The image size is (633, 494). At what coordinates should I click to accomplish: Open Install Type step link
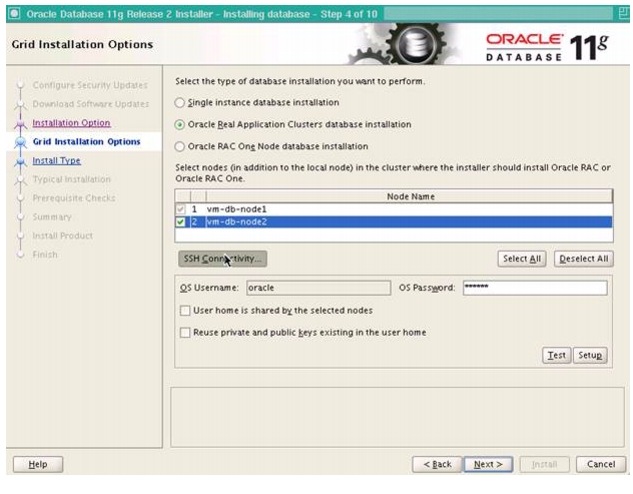[x=57, y=161]
